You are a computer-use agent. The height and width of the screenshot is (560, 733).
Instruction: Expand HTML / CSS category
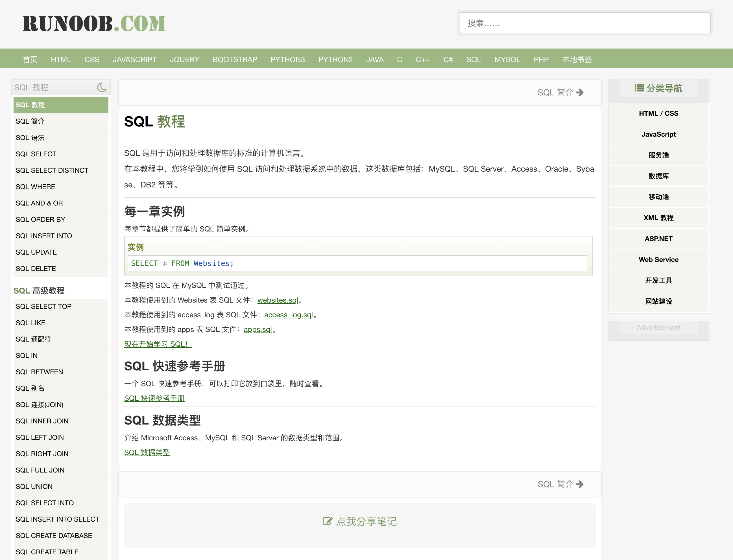pyautogui.click(x=658, y=113)
